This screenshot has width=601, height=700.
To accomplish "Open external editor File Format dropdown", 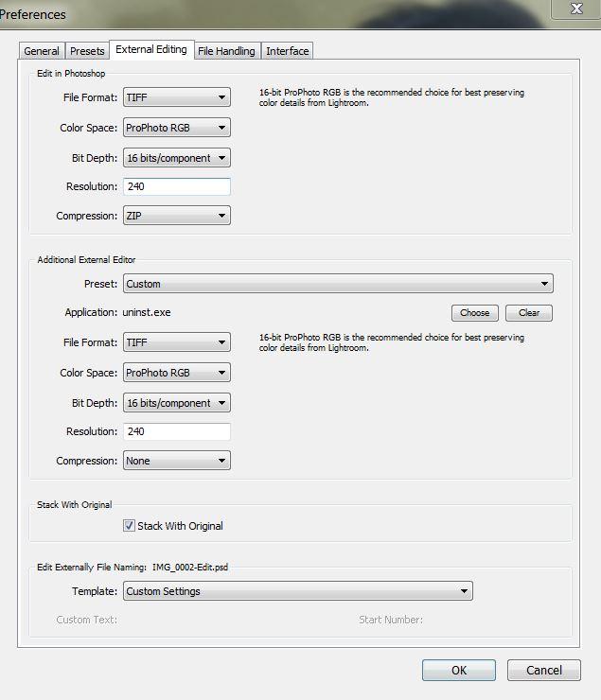I will tap(177, 342).
